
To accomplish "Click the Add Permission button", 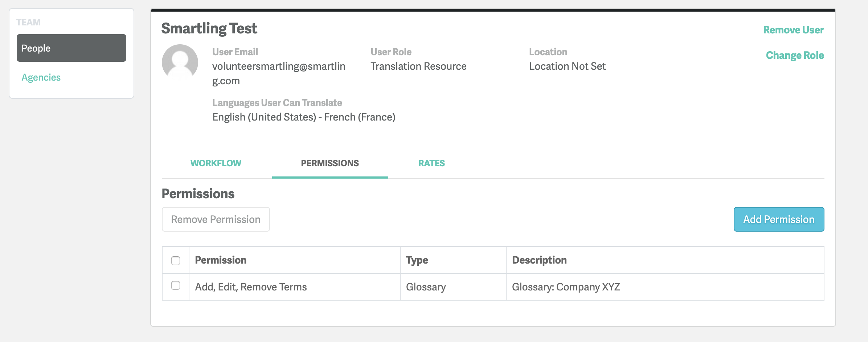I will [778, 219].
